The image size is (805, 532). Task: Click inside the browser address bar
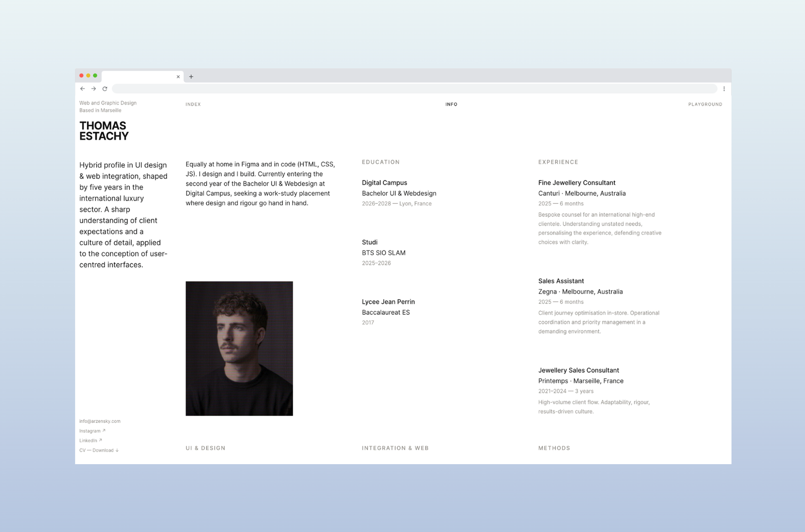click(x=403, y=88)
